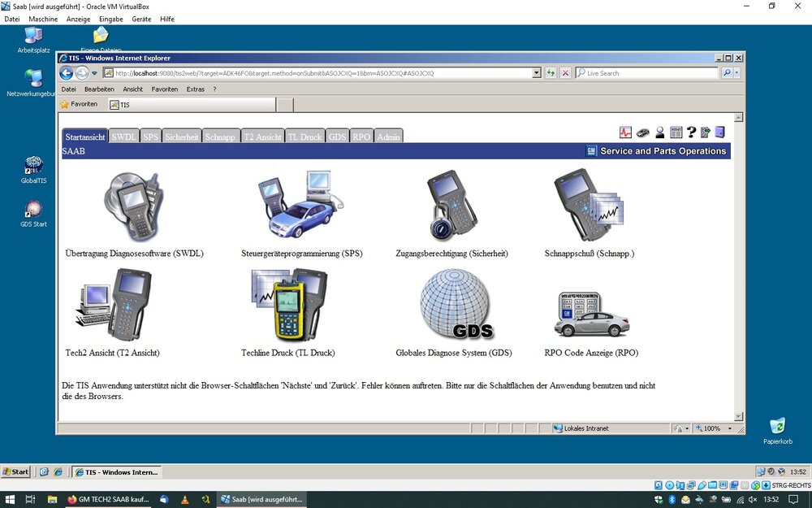Launch Steuergeräteprogrammierung (SPS) car icon
Screen dimensions: 812x508
pyautogui.click(x=300, y=204)
